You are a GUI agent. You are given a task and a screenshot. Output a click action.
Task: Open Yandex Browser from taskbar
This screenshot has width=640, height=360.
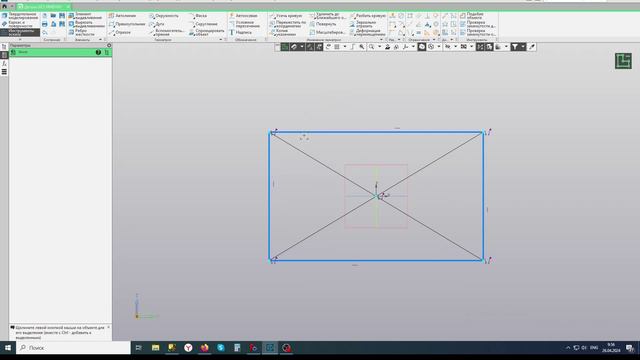coord(188,348)
